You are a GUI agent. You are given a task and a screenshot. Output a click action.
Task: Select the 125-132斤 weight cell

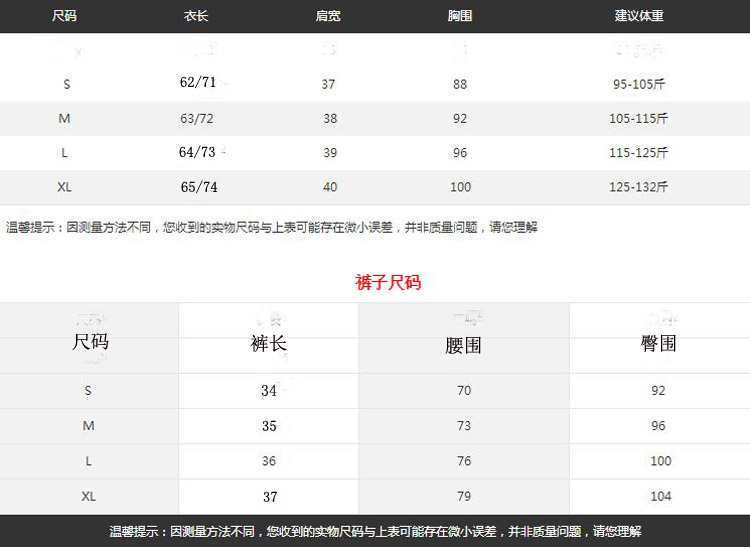pos(639,187)
